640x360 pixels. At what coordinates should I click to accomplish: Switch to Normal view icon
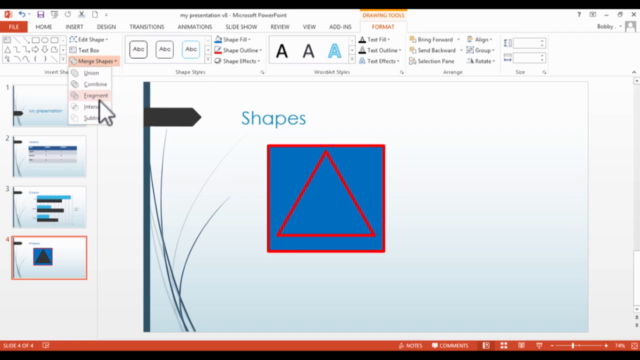coord(486,346)
